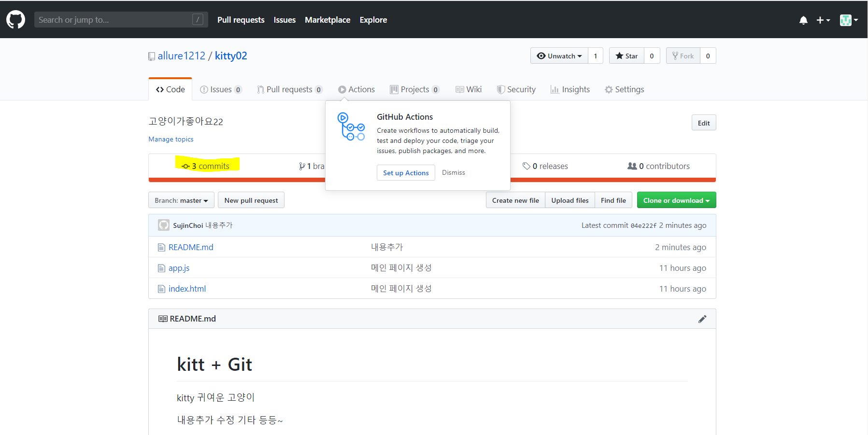
Task: Switch to the Insights tab
Action: pyautogui.click(x=570, y=89)
